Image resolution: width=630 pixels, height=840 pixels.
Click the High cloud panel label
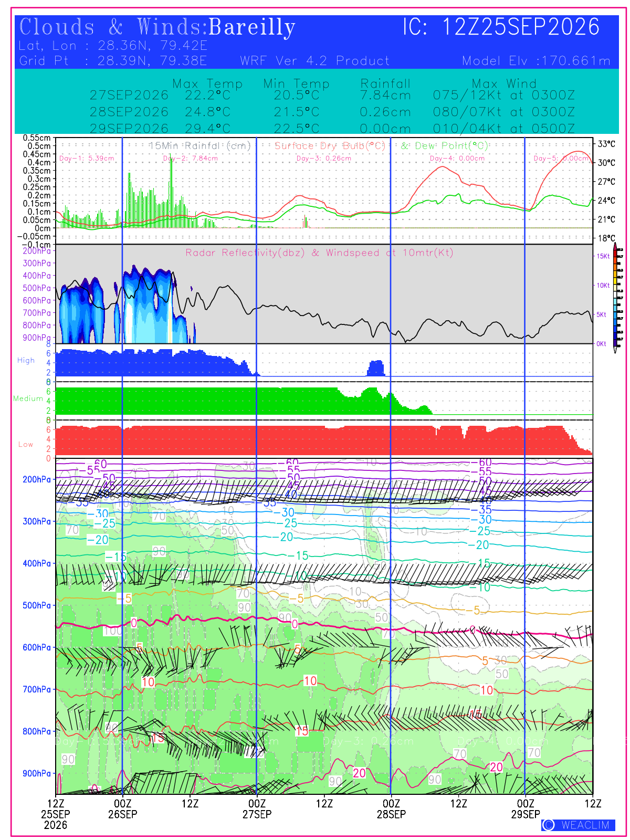[26, 360]
